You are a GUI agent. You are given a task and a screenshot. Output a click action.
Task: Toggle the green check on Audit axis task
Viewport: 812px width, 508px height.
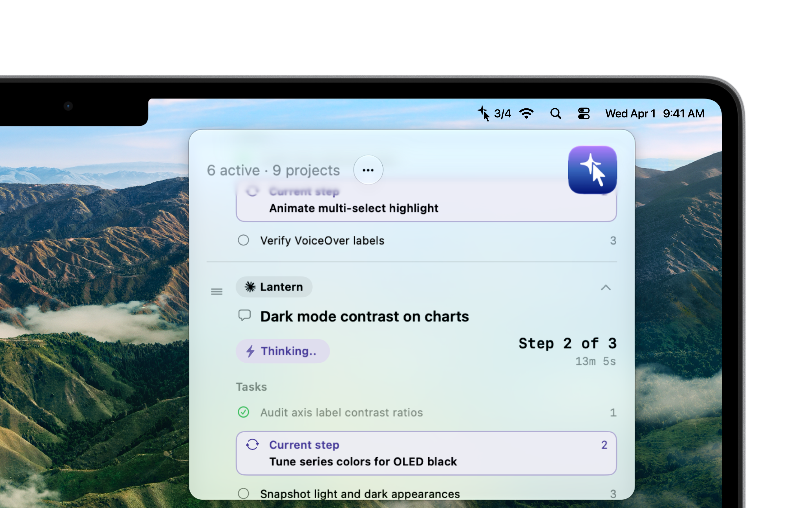tap(243, 412)
